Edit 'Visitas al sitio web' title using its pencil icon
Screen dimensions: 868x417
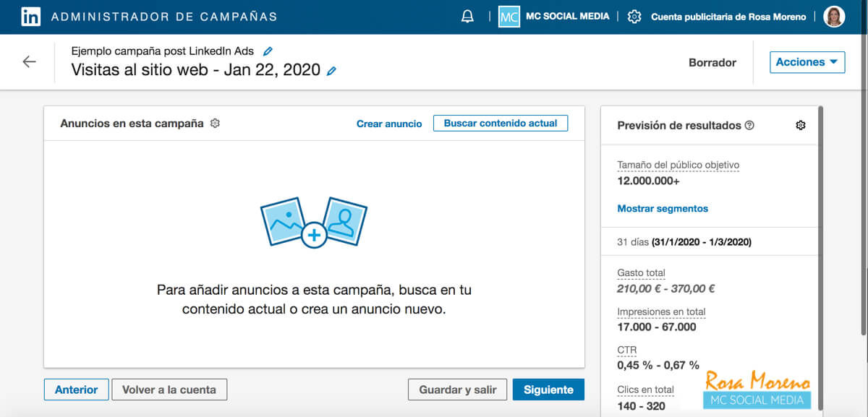click(332, 70)
